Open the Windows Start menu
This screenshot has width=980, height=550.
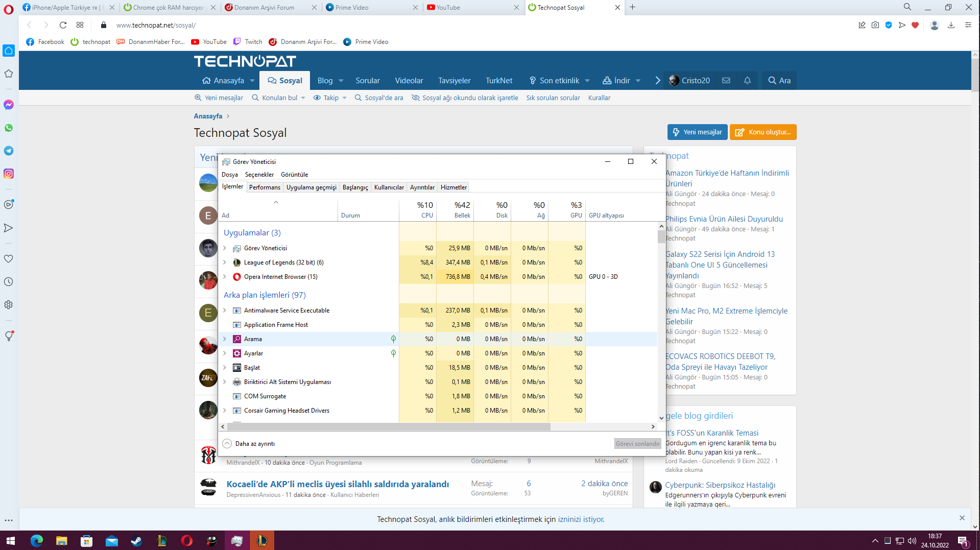click(10, 540)
